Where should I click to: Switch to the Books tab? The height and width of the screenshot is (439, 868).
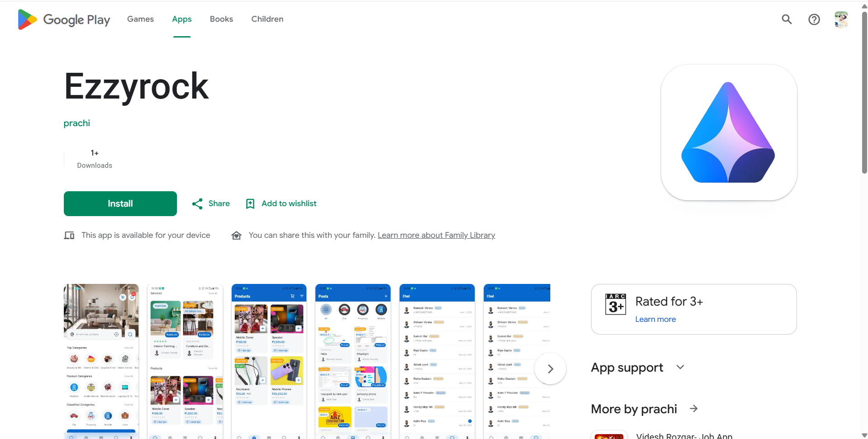coord(221,19)
